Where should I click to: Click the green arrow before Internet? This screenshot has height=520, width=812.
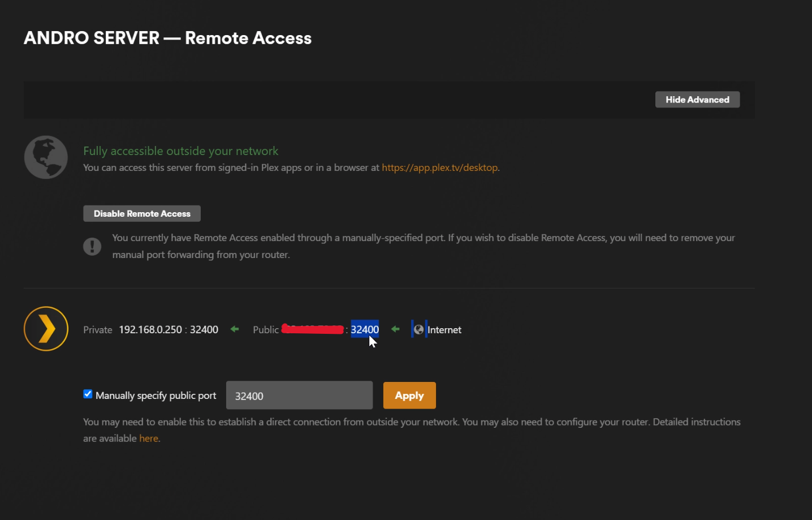tap(395, 329)
